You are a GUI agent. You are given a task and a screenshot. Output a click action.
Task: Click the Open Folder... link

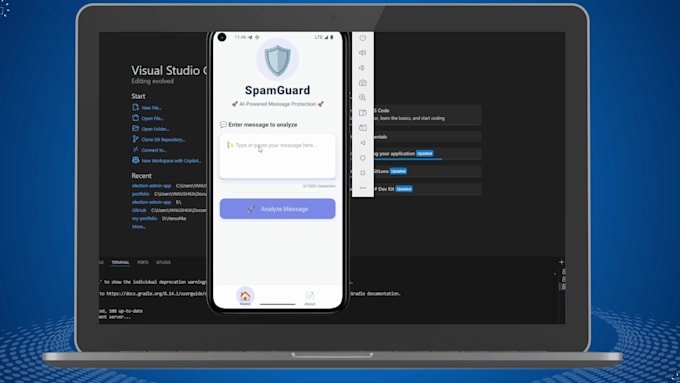(155, 129)
